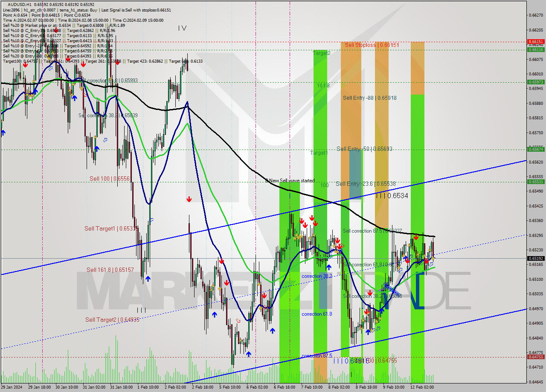Click the 'Sell Target2 | 0.64935' label
The image size is (546, 392).
[x=112, y=320]
